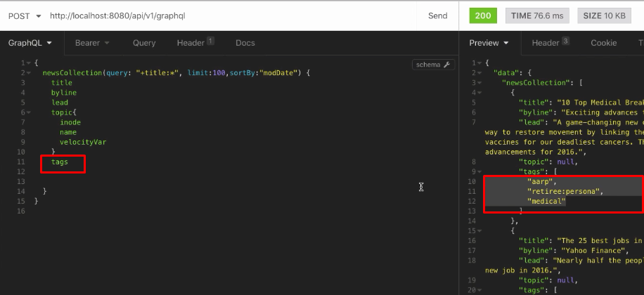Click the 200 status code badge
This screenshot has width=644, height=295.
coord(483,15)
